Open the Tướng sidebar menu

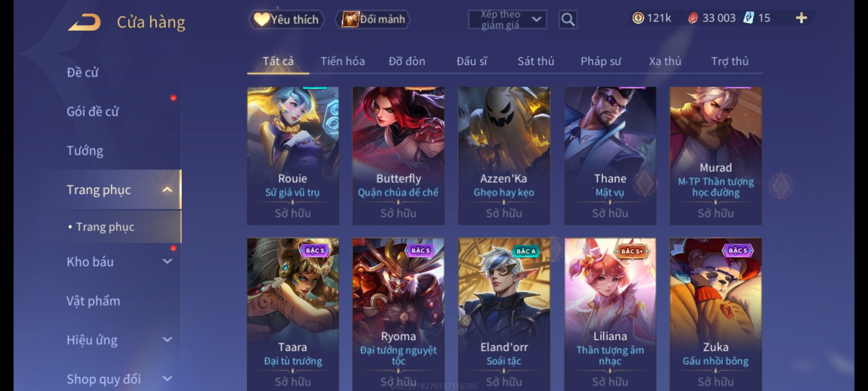coord(85,151)
